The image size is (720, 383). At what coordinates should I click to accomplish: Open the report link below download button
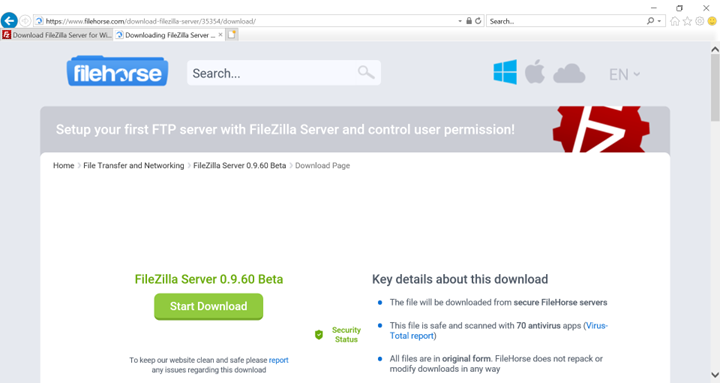[x=279, y=360]
